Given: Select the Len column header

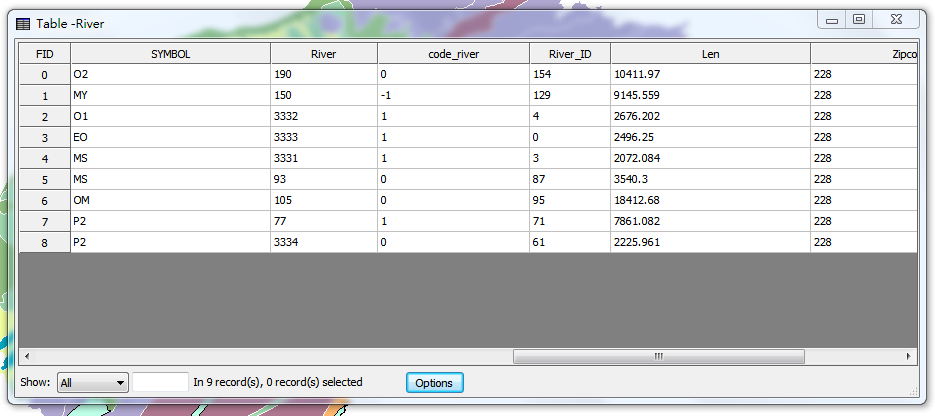Looking at the screenshot, I should [710, 54].
